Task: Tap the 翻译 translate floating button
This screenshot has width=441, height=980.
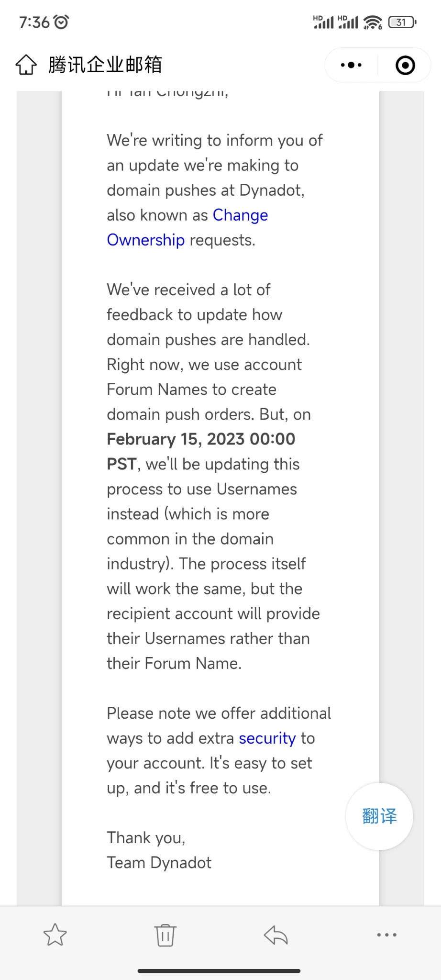Action: (x=379, y=816)
